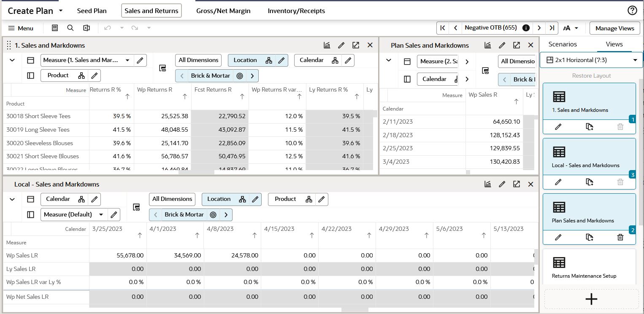Click the search magnifier icon
Screen dimensions: 644x314
tap(70, 28)
